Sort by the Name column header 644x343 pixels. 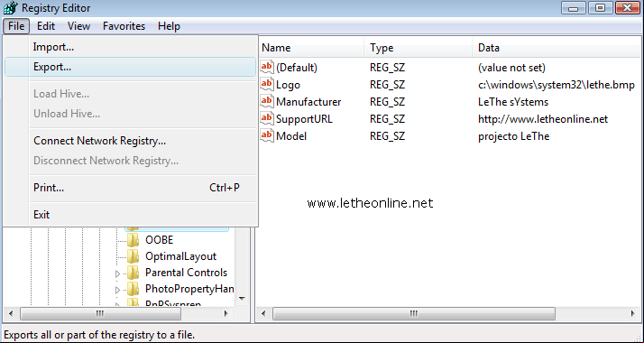click(312, 48)
